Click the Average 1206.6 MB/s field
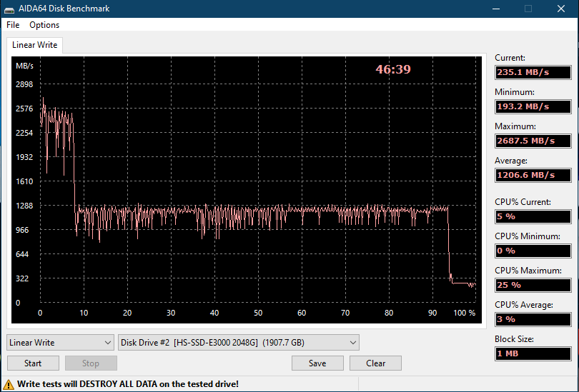579x392 pixels. click(x=533, y=175)
